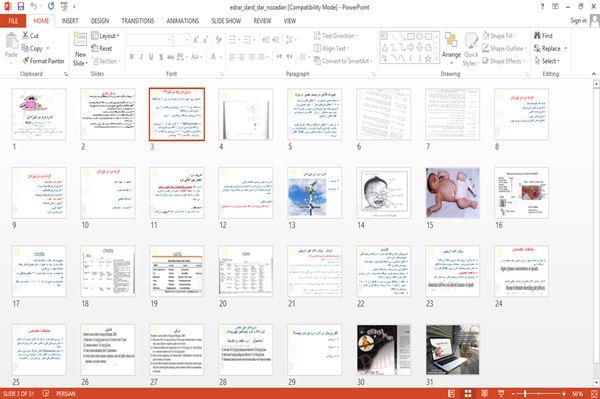This screenshot has width=600, height=399.
Task: Open Quick Styles gallery
Action: point(471,49)
